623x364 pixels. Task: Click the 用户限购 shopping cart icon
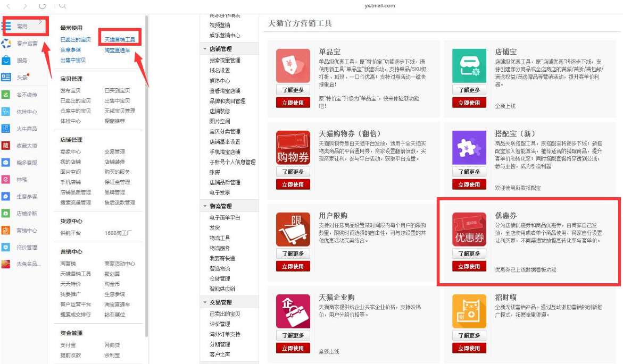click(293, 230)
